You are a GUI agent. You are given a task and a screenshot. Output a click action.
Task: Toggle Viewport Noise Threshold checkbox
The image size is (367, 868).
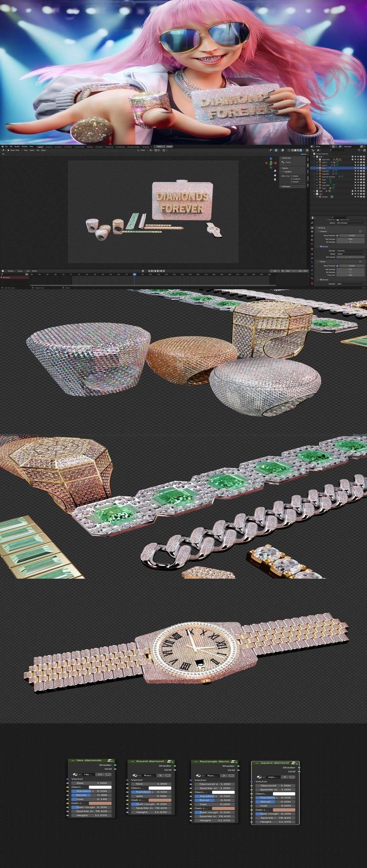tap(337, 236)
